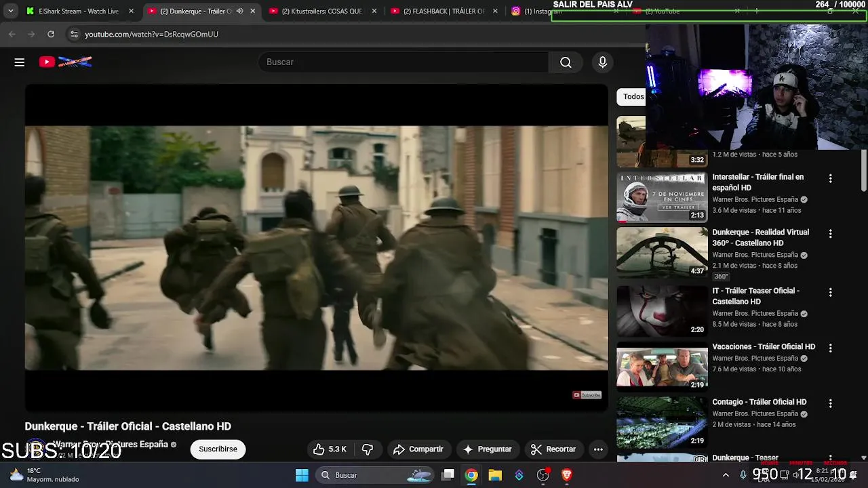Open Task View on the taskbar

pos(448,475)
